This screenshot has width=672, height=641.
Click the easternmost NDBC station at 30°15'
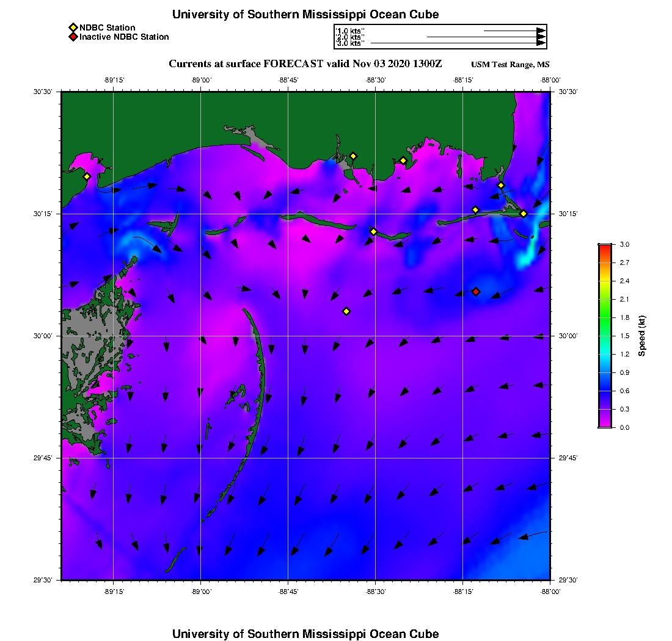pyautogui.click(x=524, y=214)
